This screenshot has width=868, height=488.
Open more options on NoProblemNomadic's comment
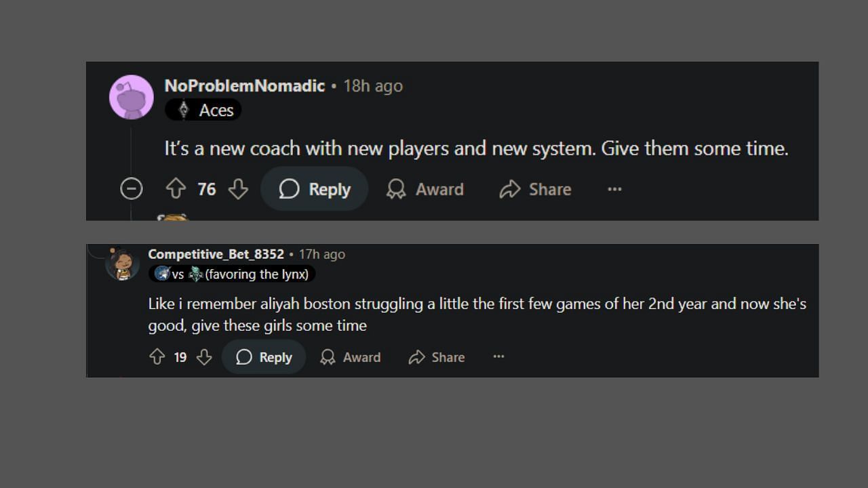coord(614,189)
